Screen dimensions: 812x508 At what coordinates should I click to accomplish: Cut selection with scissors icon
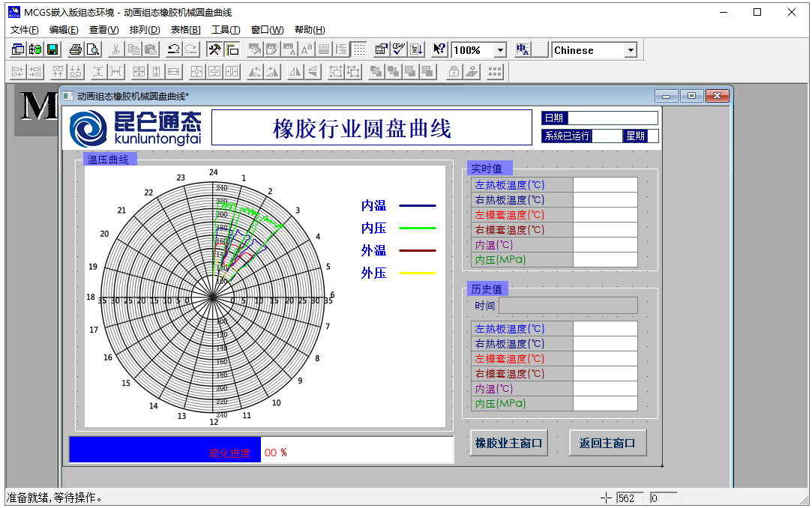[116, 49]
